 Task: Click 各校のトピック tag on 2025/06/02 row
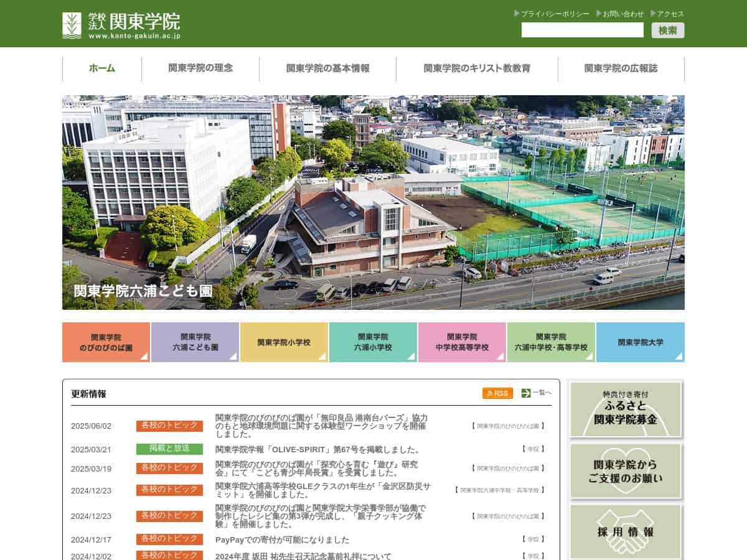coord(169,426)
